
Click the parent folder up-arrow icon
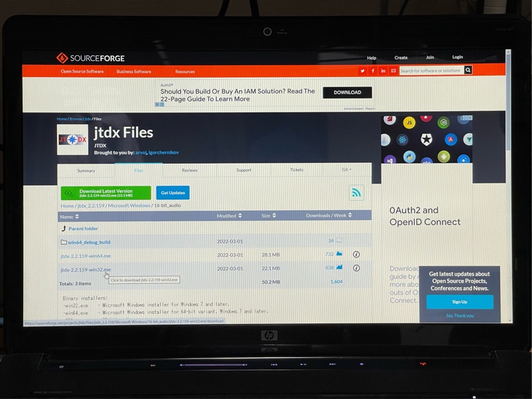click(64, 228)
